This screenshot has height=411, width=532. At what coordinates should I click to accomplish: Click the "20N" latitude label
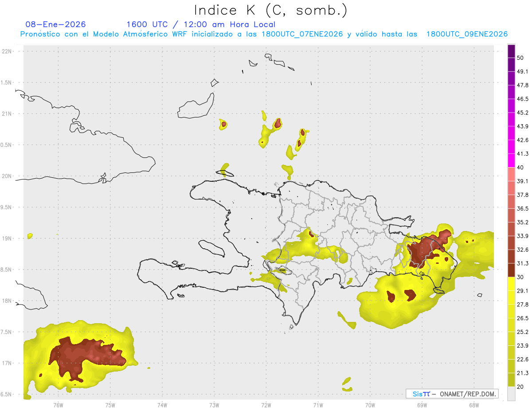[x=7, y=176]
